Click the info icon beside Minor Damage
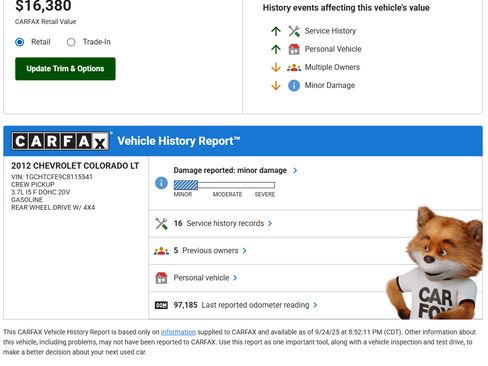This screenshot has height=366, width=488. tap(294, 85)
